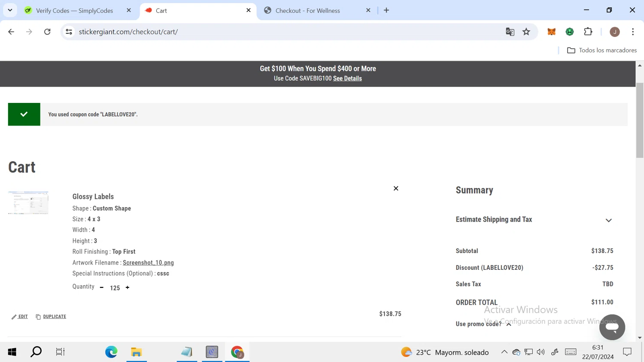The height and width of the screenshot is (362, 644).
Task: Click the page vertical scrollbar
Action: pos(640,120)
